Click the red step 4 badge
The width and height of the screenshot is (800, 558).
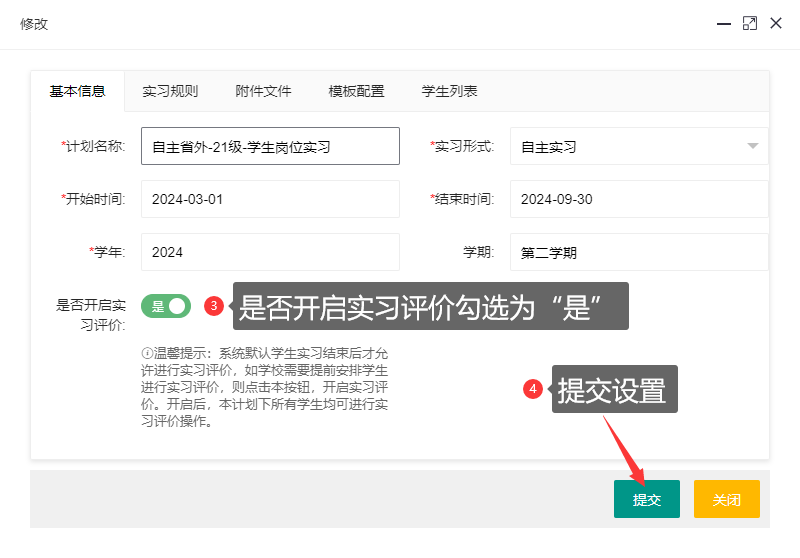pos(533,389)
